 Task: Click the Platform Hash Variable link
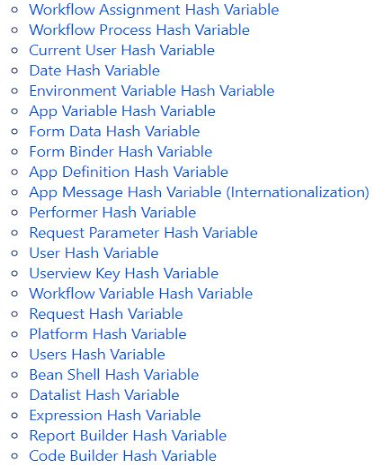[x=108, y=334]
